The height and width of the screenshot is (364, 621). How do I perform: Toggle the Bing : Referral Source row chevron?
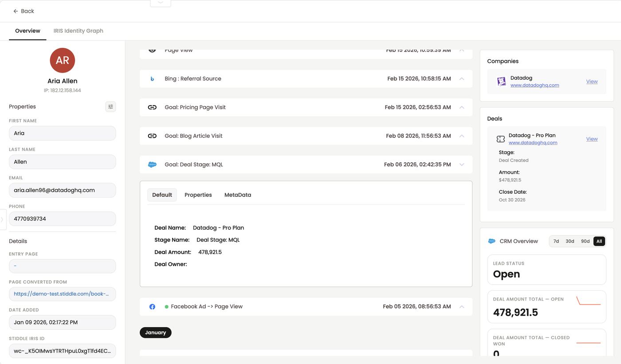[x=462, y=79]
